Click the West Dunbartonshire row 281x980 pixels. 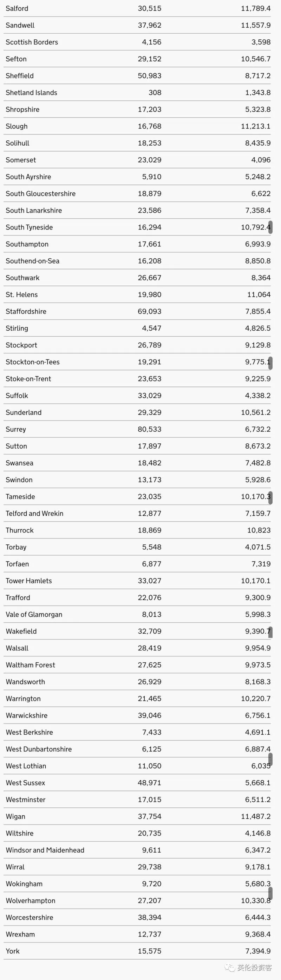138,749
